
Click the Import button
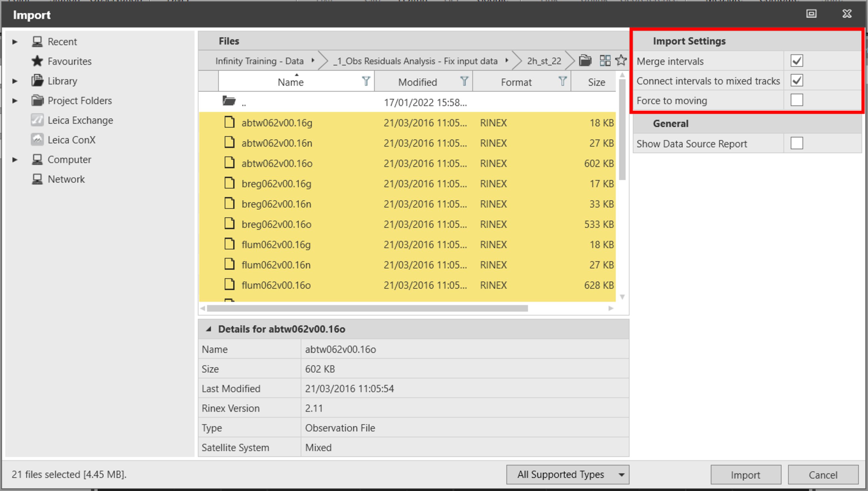pos(746,475)
